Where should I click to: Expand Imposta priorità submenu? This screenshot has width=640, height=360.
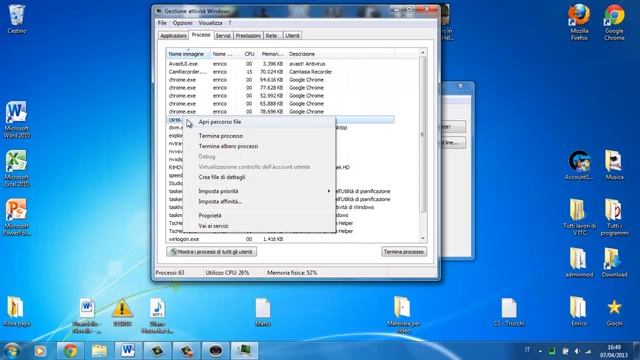[260, 191]
